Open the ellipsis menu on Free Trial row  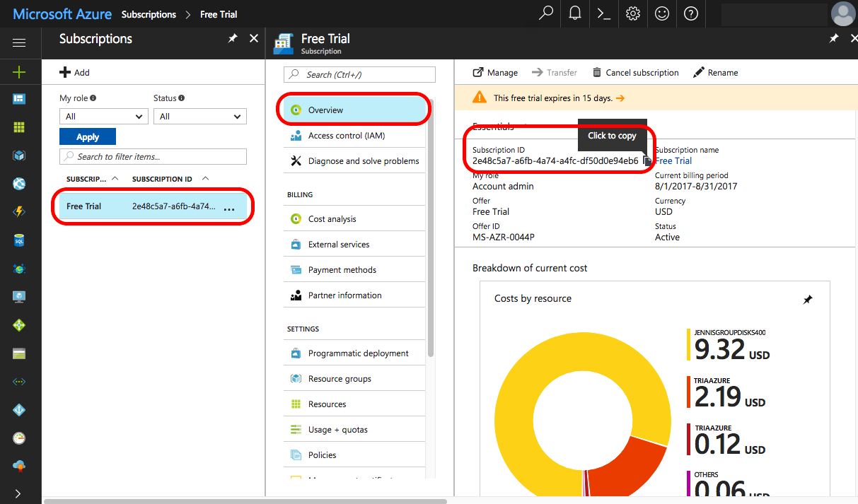click(x=229, y=208)
